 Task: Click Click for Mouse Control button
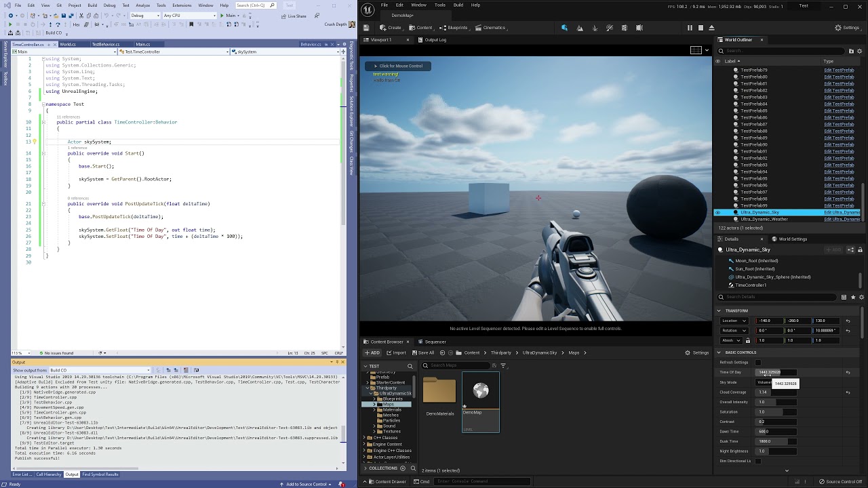click(x=398, y=66)
